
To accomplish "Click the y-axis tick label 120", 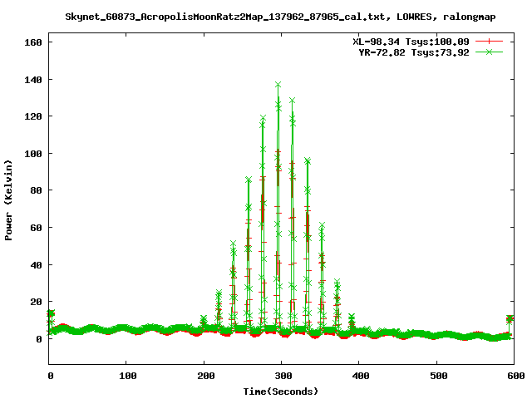I will click(x=33, y=116).
